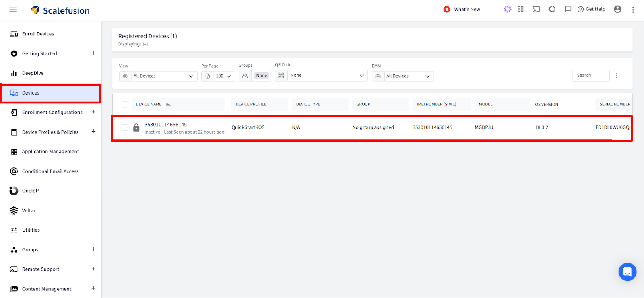Click the lock icon on device row
This screenshot has width=644, height=298.
click(x=136, y=127)
